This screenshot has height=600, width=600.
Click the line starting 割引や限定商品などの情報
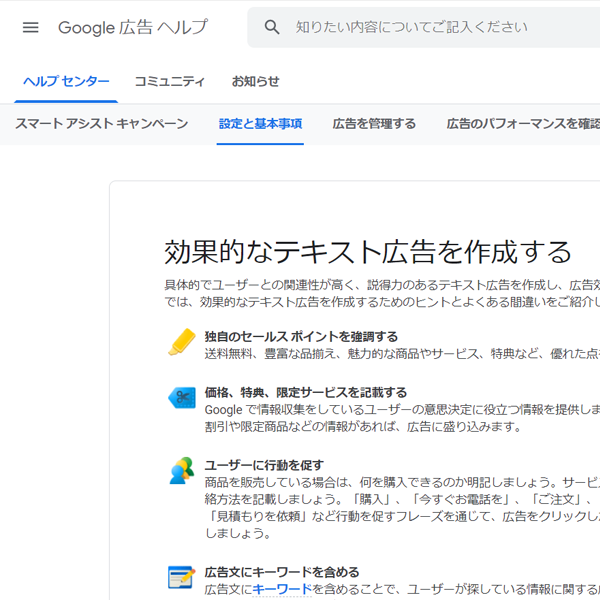[x=363, y=426]
